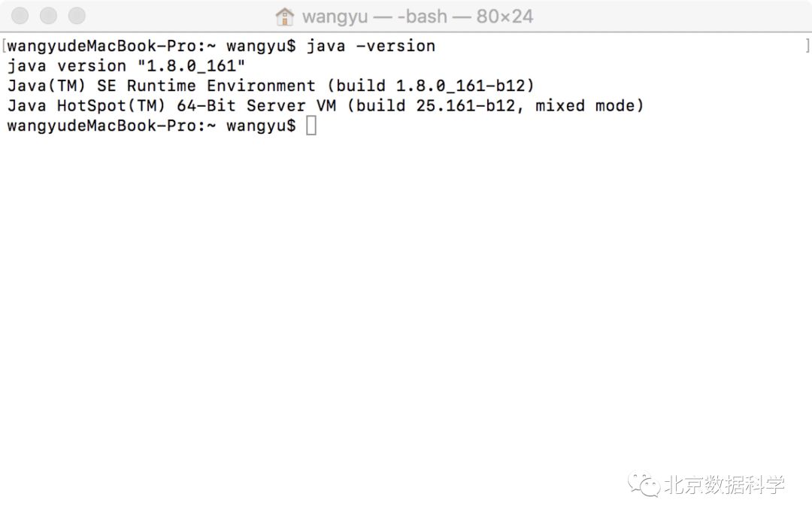This screenshot has height=521, width=812.
Task: Click the home folder icon in title bar
Action: (x=284, y=16)
